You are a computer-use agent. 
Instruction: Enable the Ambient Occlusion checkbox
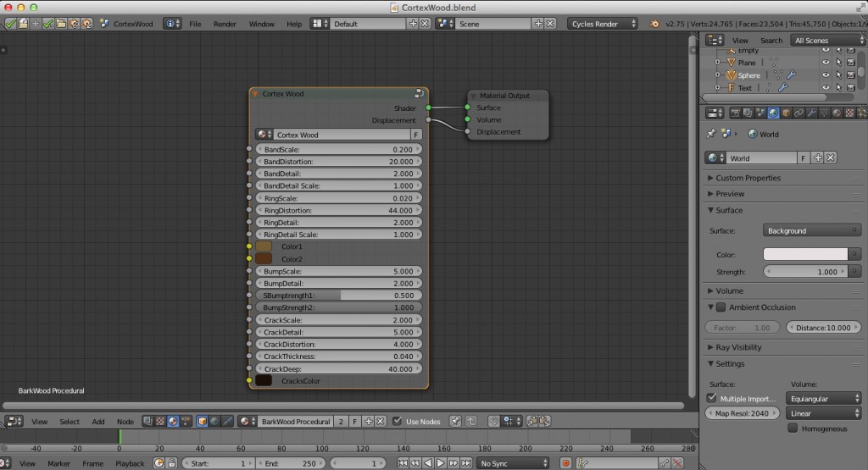click(x=721, y=307)
